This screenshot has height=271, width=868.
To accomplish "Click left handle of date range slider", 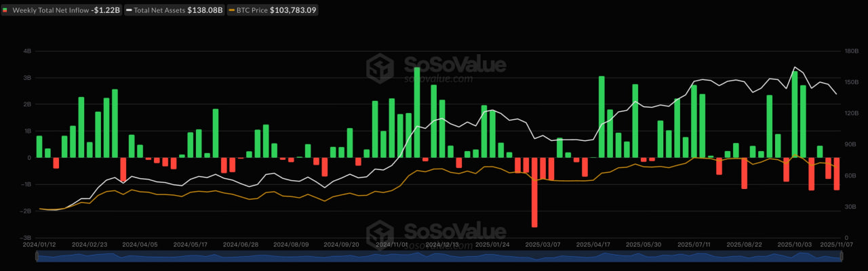I will click(37, 257).
